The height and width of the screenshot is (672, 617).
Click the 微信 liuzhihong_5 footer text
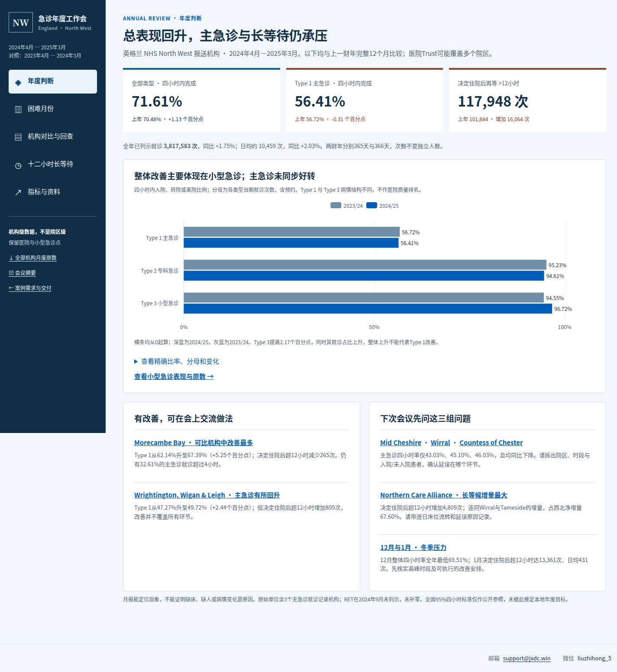click(x=587, y=658)
